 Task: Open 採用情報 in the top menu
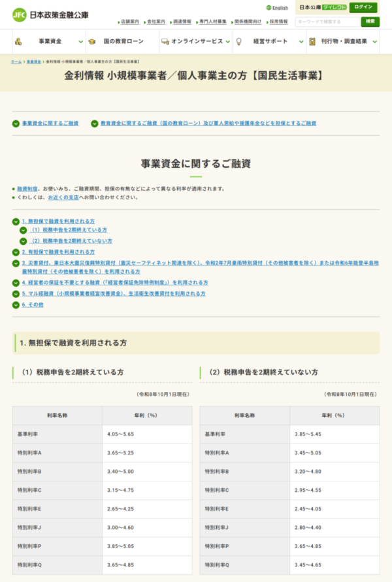[278, 22]
